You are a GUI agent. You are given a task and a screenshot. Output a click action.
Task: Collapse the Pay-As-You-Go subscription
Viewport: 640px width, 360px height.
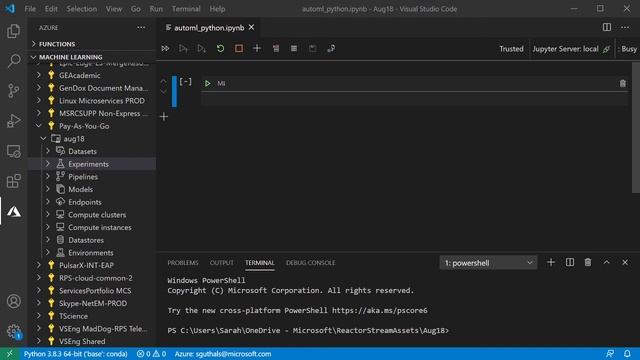tap(39, 126)
